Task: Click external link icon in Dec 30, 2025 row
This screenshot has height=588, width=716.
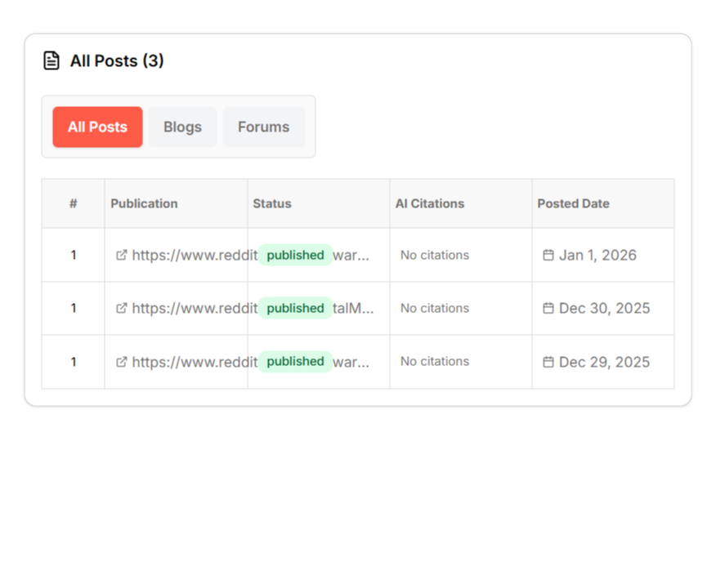Action: (x=122, y=308)
